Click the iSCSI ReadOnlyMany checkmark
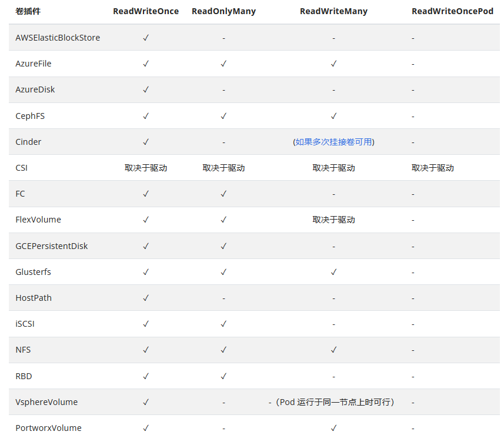Viewport: 504px width, 448px height. pos(223,324)
